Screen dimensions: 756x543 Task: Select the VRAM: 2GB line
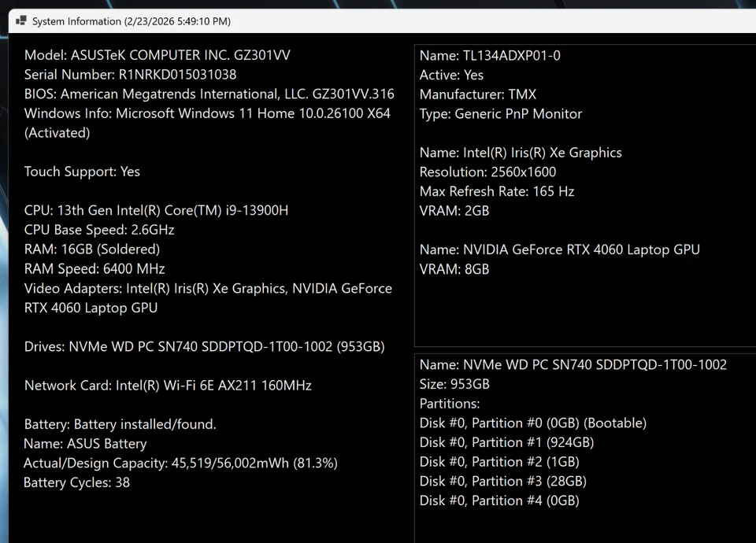454,211
